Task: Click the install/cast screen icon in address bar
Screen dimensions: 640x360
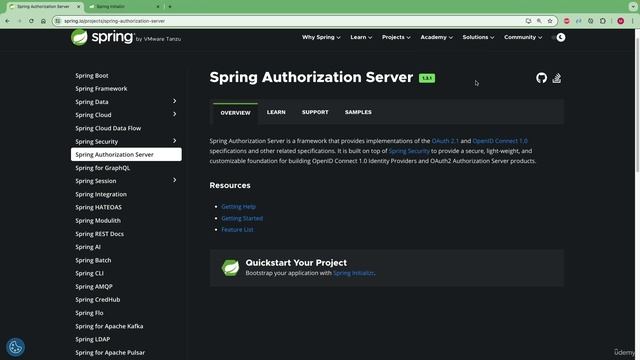Action: pos(529,21)
